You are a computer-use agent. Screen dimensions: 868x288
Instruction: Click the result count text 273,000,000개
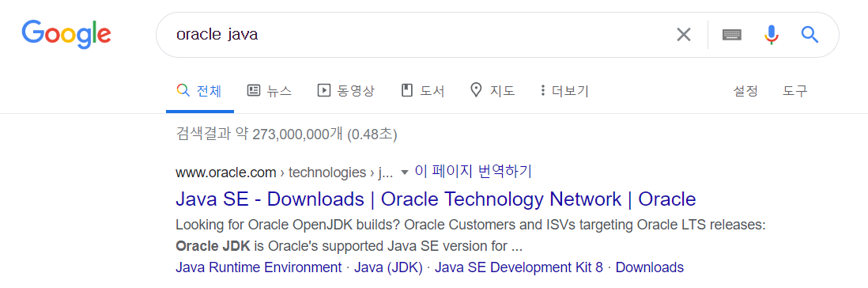[x=298, y=134]
